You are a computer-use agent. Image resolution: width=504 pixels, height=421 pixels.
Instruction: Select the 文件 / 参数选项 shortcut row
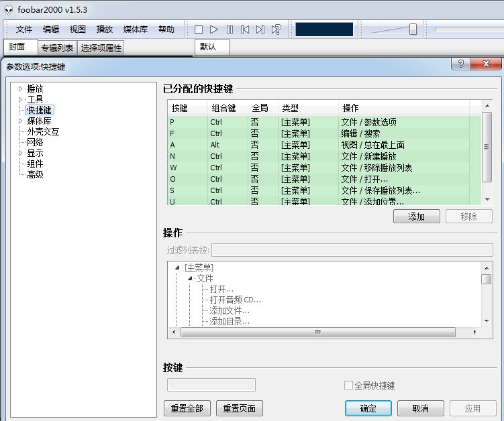click(324, 122)
